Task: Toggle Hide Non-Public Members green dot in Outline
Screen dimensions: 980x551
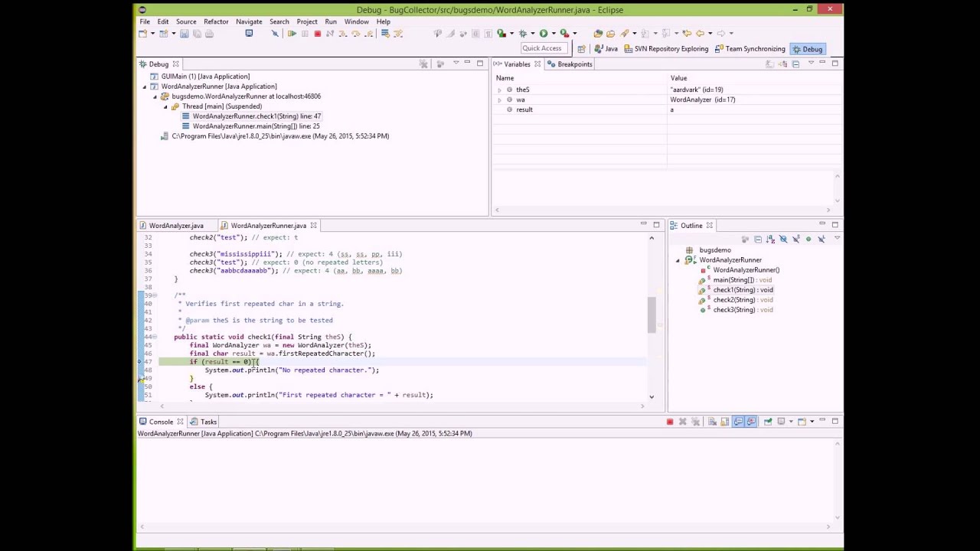Action: pos(808,239)
